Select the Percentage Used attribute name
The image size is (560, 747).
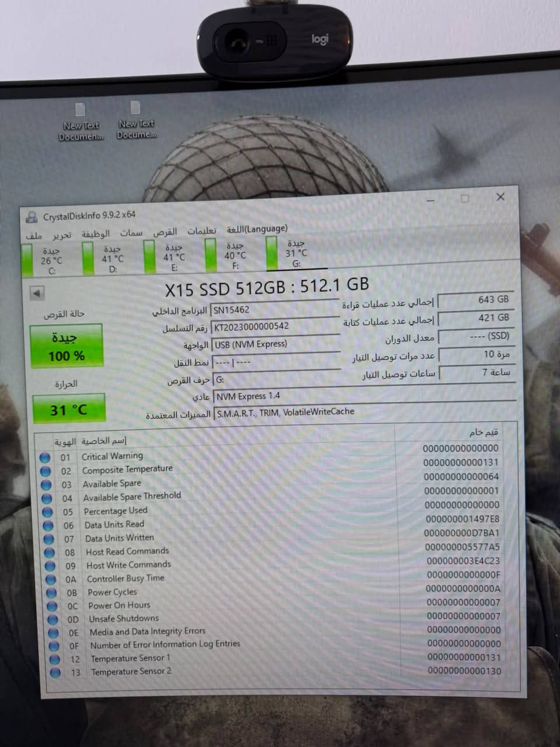(116, 511)
